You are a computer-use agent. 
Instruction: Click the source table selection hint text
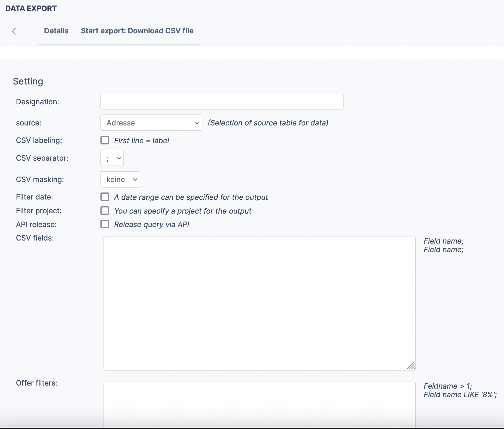[x=268, y=123]
